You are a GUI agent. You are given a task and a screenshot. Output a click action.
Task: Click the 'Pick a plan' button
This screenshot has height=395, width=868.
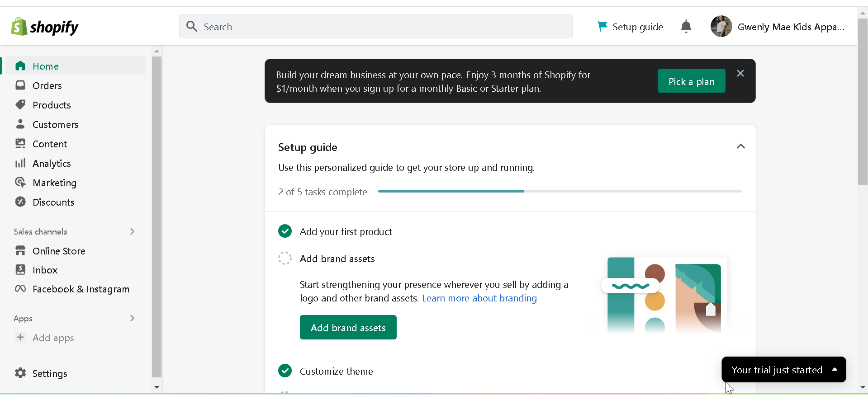coord(691,81)
